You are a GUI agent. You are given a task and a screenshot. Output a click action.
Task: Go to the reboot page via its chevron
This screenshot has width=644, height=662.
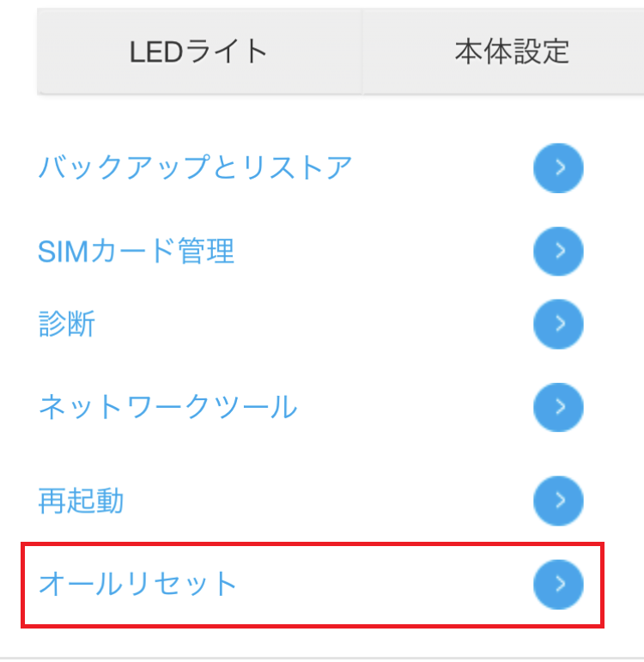pos(558,501)
